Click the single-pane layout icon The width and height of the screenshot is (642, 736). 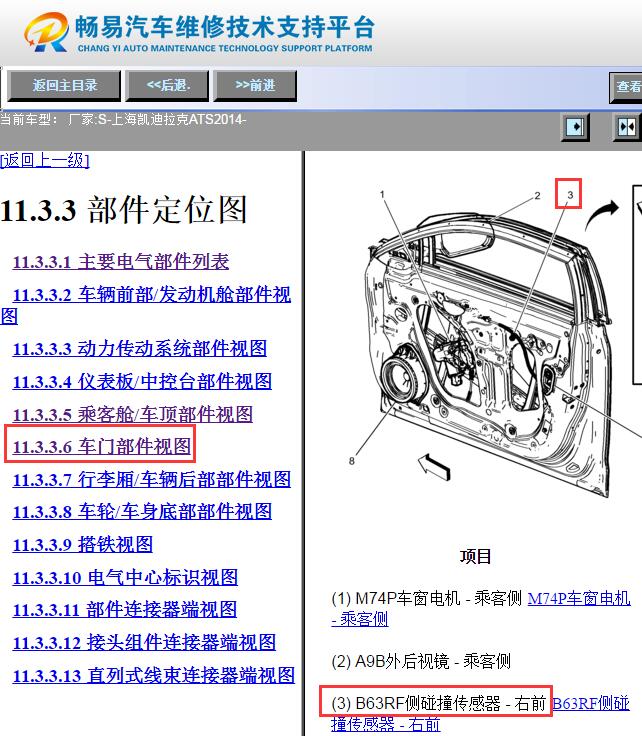(575, 127)
